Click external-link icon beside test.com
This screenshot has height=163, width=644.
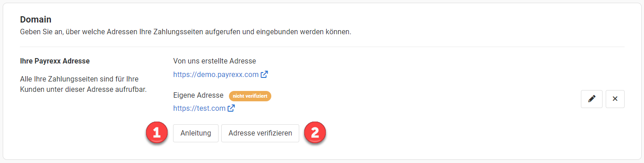pos(231,108)
